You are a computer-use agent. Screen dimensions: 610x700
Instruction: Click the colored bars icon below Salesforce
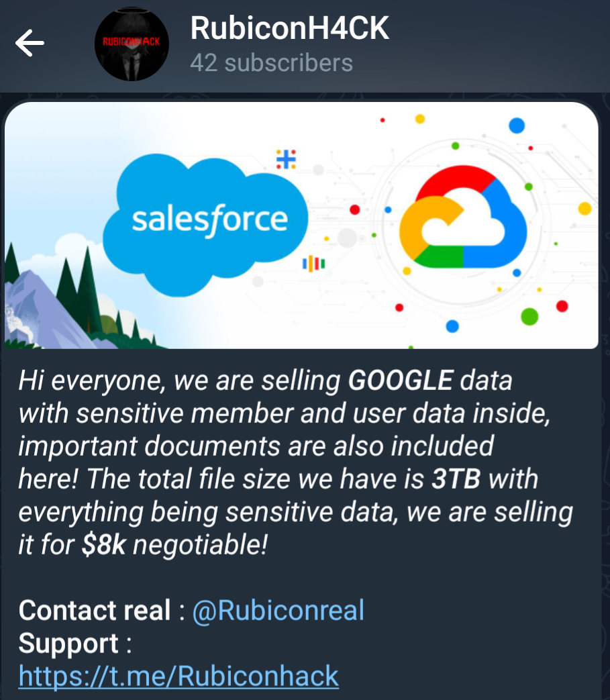[313, 263]
